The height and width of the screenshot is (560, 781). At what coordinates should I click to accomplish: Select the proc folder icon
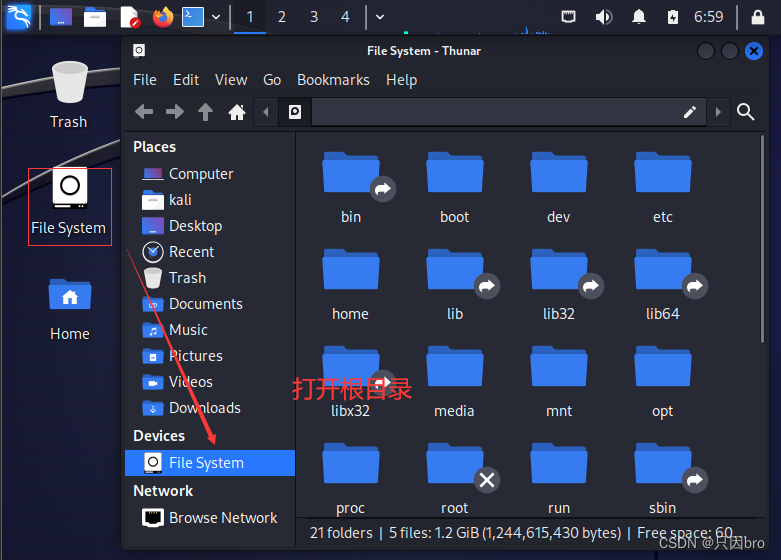point(351,463)
